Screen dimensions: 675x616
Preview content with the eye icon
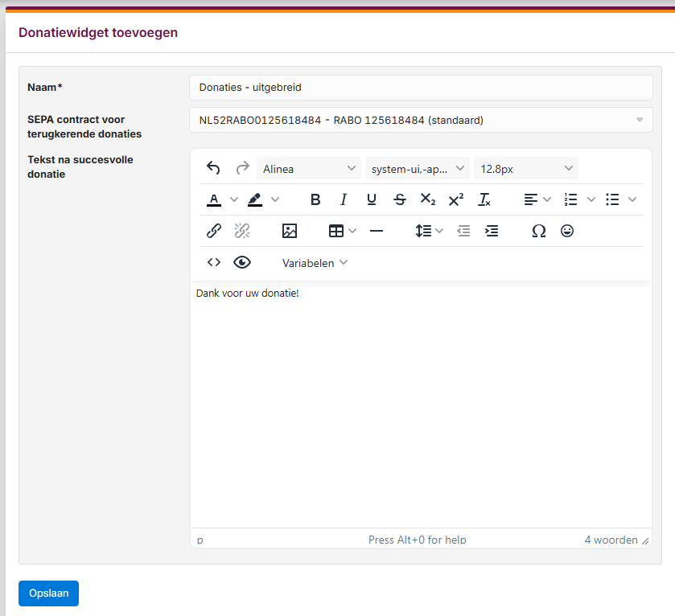click(x=242, y=262)
